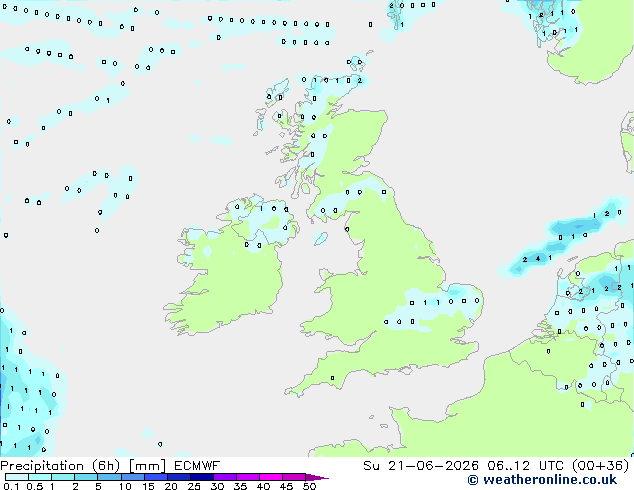The image size is (634, 490).
Task: Select the 0.5–1 mm legend color swatch
Action: coord(40,477)
